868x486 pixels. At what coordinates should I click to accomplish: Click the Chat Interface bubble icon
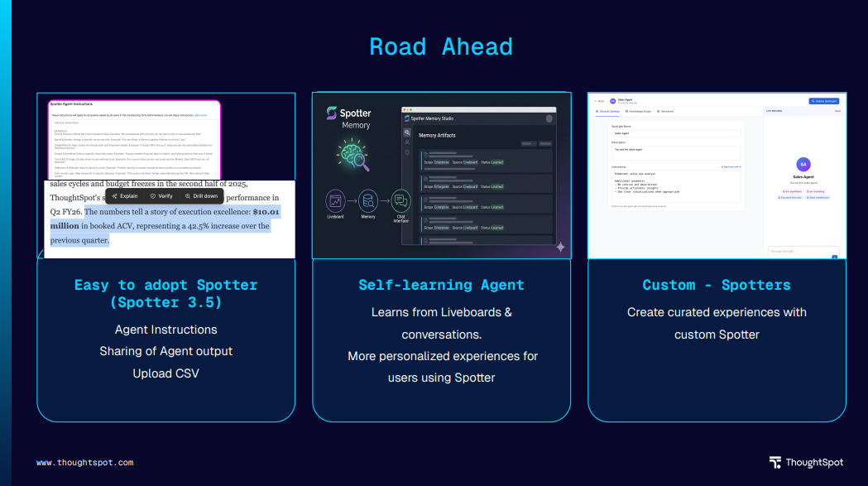pos(400,200)
